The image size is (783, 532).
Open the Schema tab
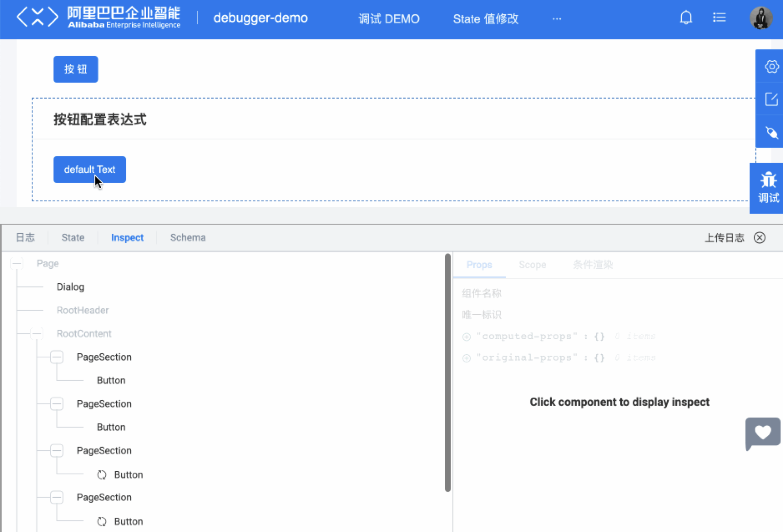tap(188, 238)
